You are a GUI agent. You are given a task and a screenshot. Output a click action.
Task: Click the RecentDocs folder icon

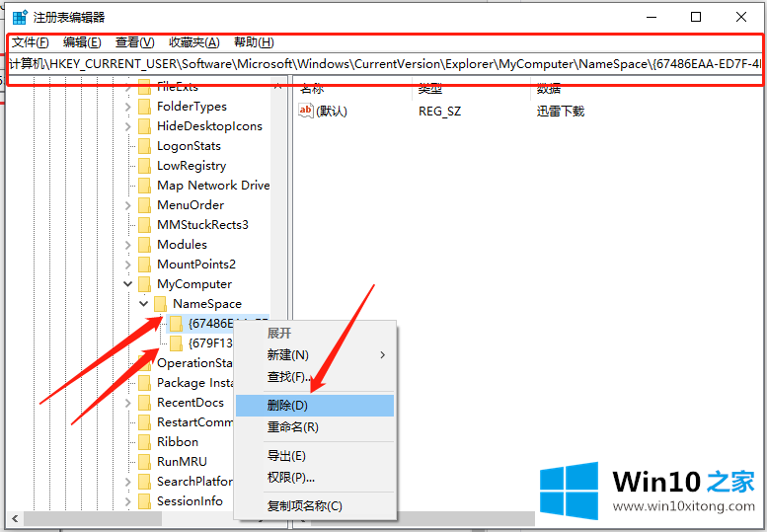coord(145,403)
